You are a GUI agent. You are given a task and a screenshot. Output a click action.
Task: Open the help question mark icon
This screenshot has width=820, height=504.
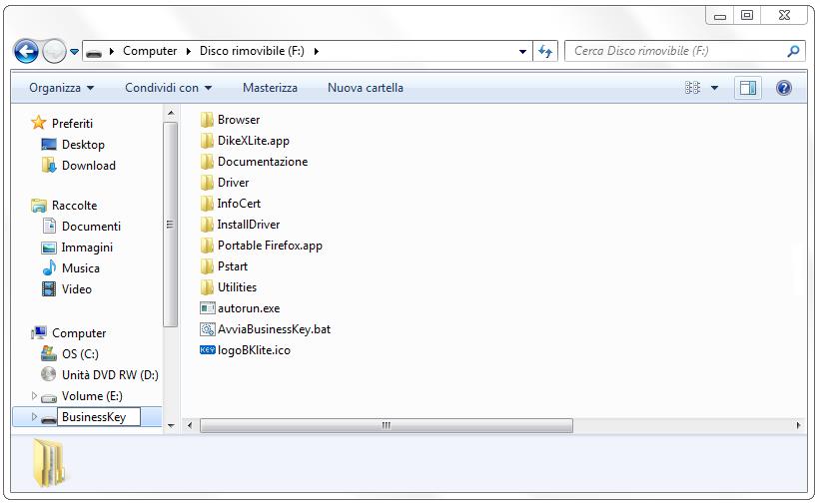tap(784, 88)
